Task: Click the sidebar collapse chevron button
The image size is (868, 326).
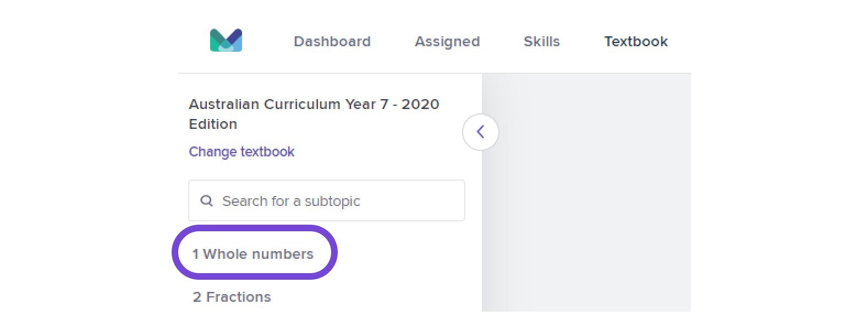Action: pyautogui.click(x=480, y=132)
